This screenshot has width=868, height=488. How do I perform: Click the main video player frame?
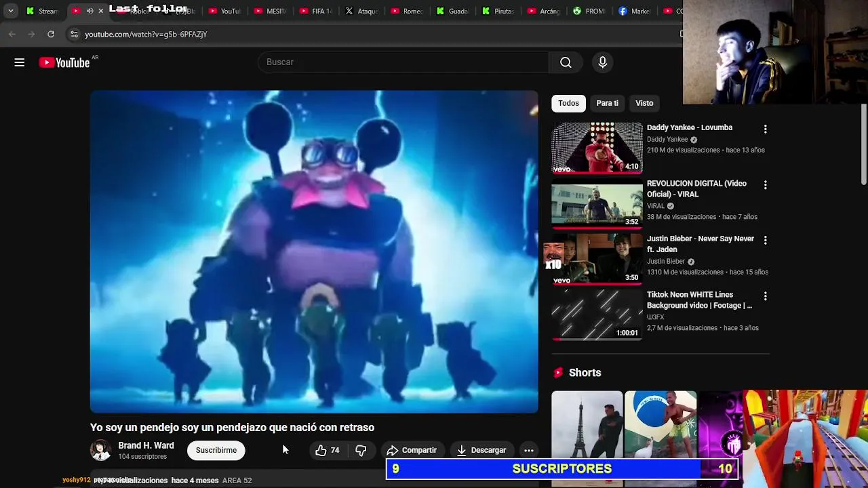point(314,251)
